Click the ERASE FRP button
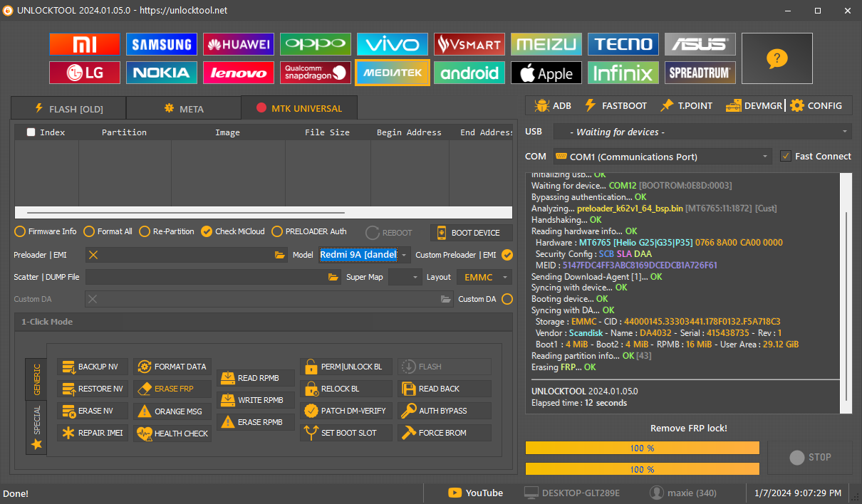The height and width of the screenshot is (504, 862). 172,389
